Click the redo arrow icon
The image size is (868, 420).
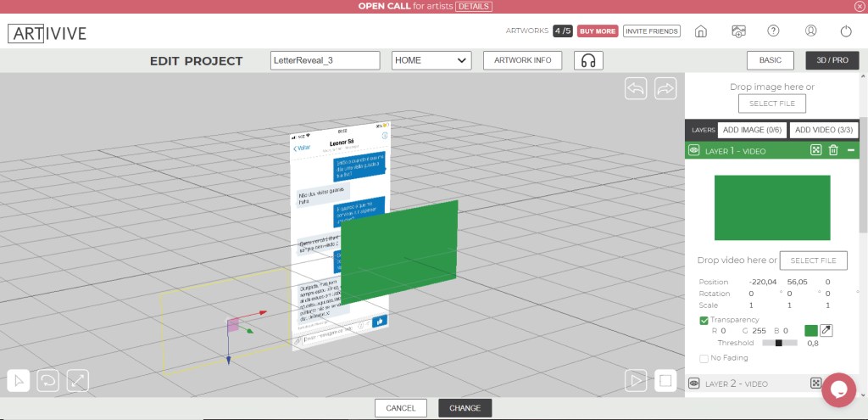665,88
